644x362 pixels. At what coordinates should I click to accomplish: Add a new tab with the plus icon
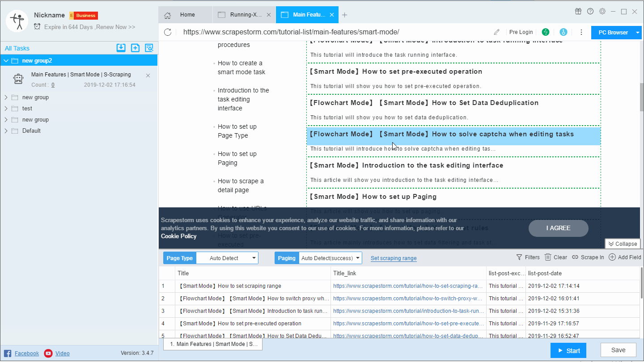pyautogui.click(x=344, y=15)
